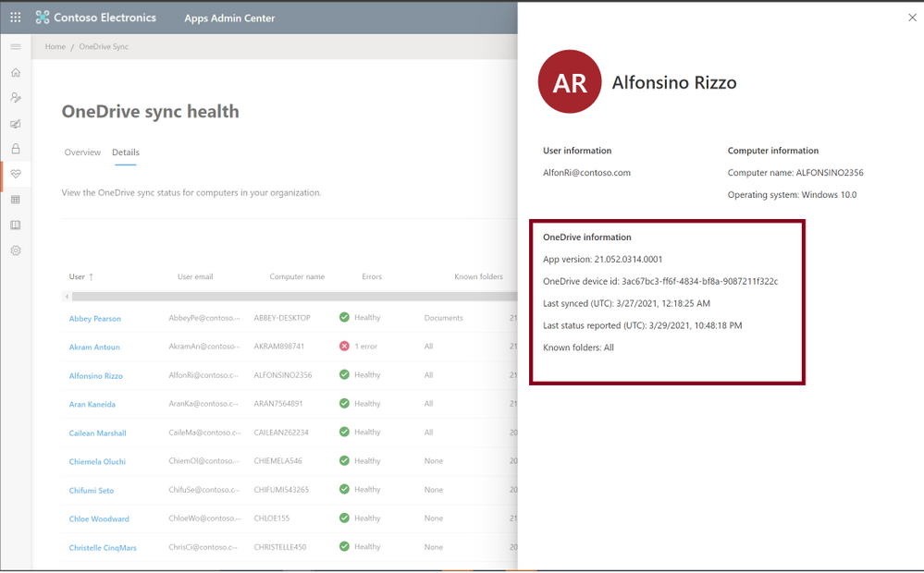Open the book icon in sidebar

[x=16, y=225]
